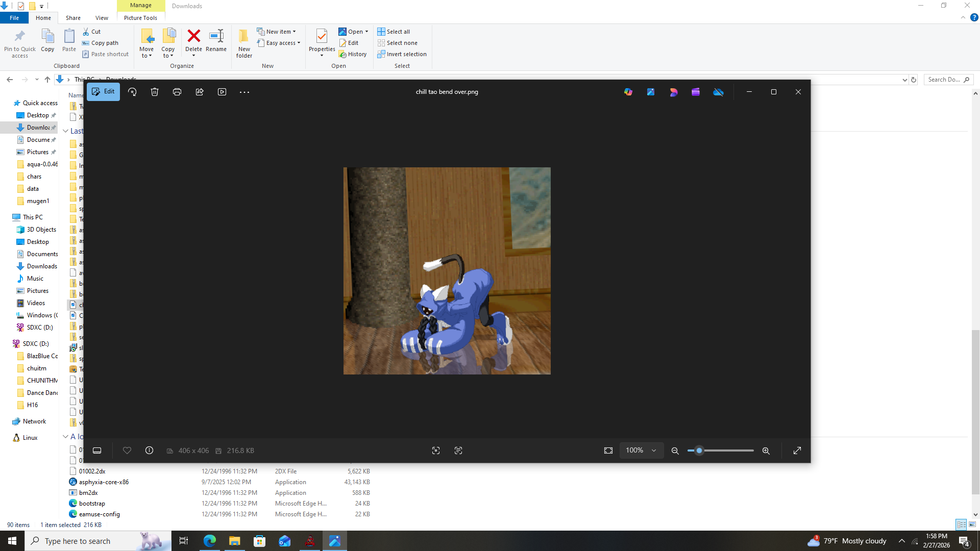Switch to the View ribbon tab
This screenshot has width=980, height=551.
(102, 18)
